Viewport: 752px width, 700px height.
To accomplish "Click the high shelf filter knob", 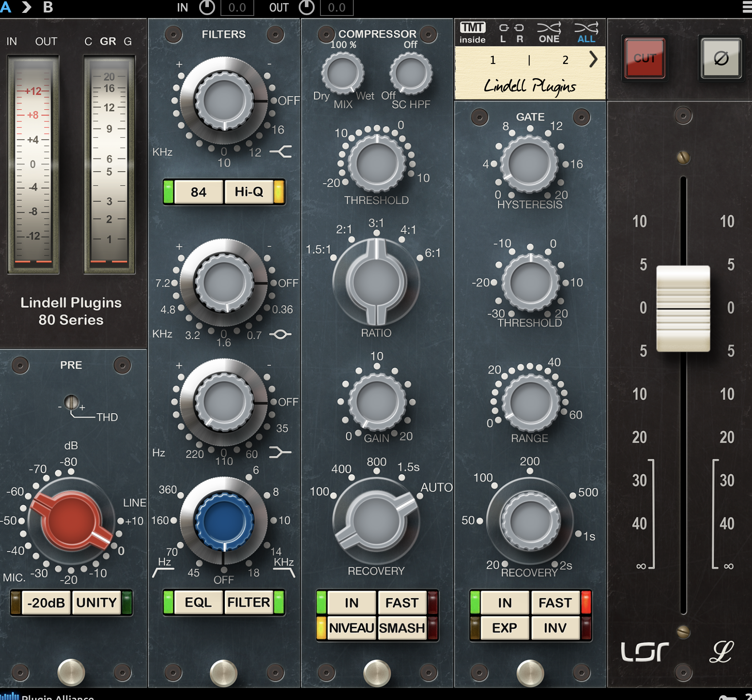I will 224,101.
